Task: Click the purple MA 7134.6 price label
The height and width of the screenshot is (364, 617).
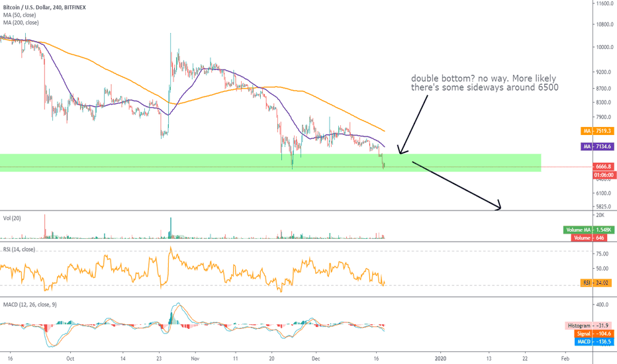Action: 597,146
